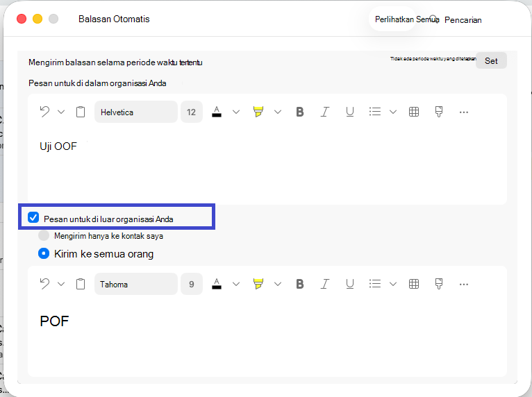This screenshot has height=397, width=532.
Task: Select Mengirim hanya ke kontak saya
Action: click(x=44, y=235)
